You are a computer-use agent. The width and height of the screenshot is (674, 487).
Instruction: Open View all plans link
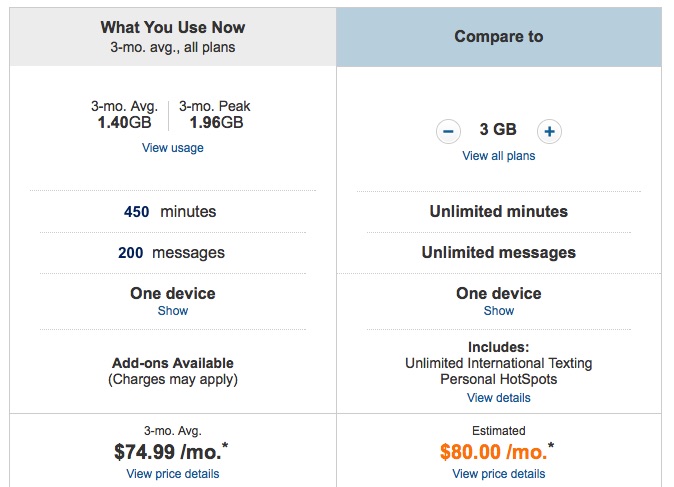[499, 156]
